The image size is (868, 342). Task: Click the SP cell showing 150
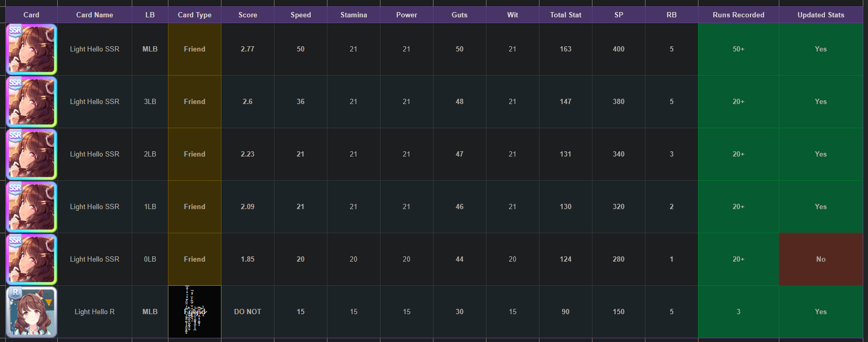pyautogui.click(x=619, y=312)
